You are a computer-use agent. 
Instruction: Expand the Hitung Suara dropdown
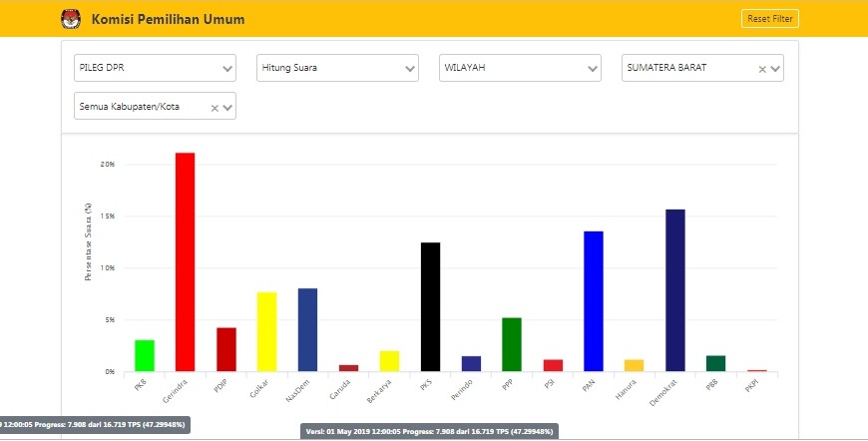[337, 69]
